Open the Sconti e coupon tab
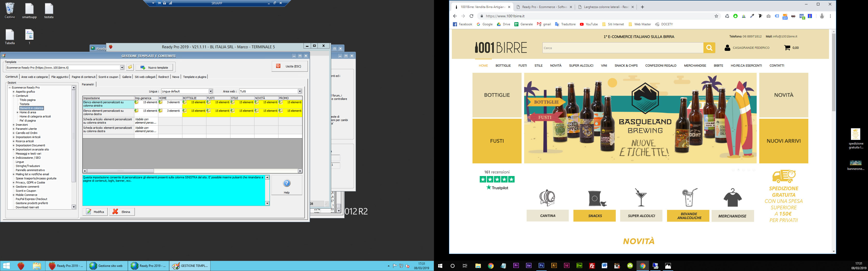The image size is (868, 271). click(x=108, y=77)
